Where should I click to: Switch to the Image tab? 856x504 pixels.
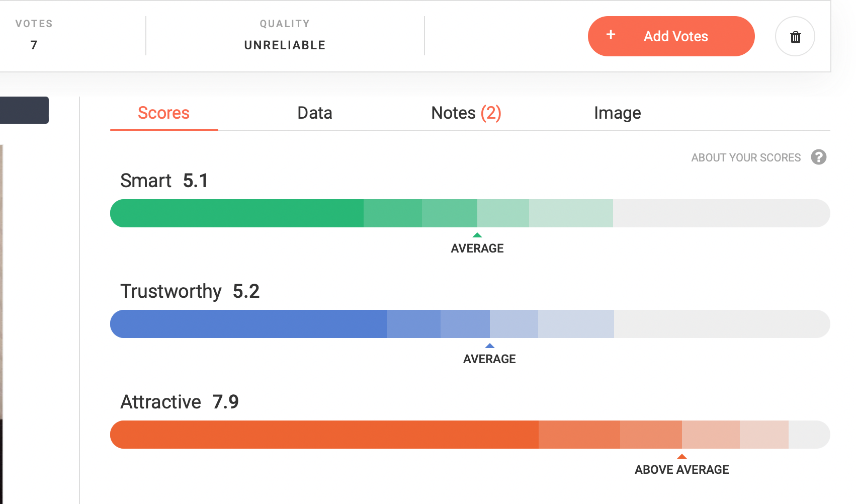point(617,113)
